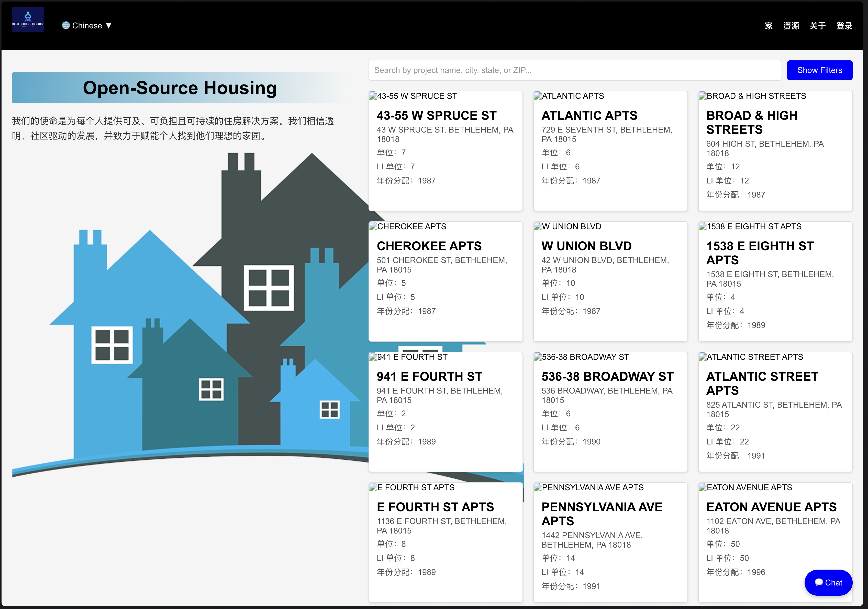This screenshot has height=609, width=868.
Task: Open the Chinese language dropdown
Action: click(x=87, y=25)
